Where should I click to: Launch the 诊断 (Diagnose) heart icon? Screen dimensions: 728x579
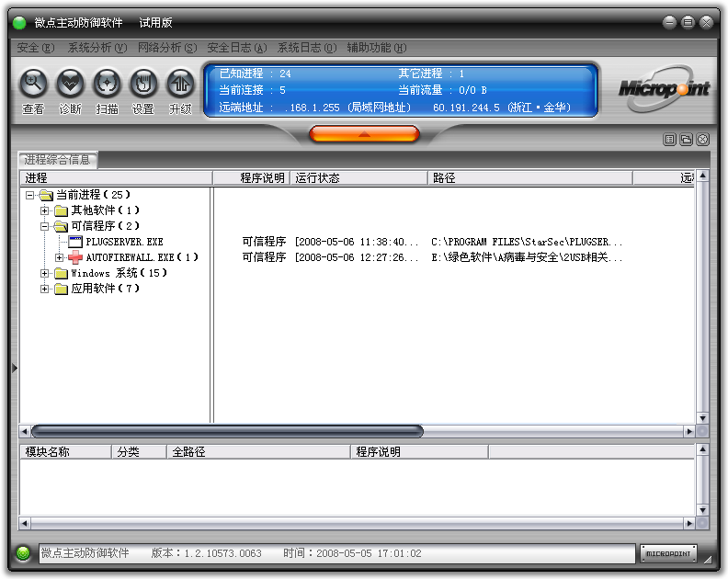(70, 84)
